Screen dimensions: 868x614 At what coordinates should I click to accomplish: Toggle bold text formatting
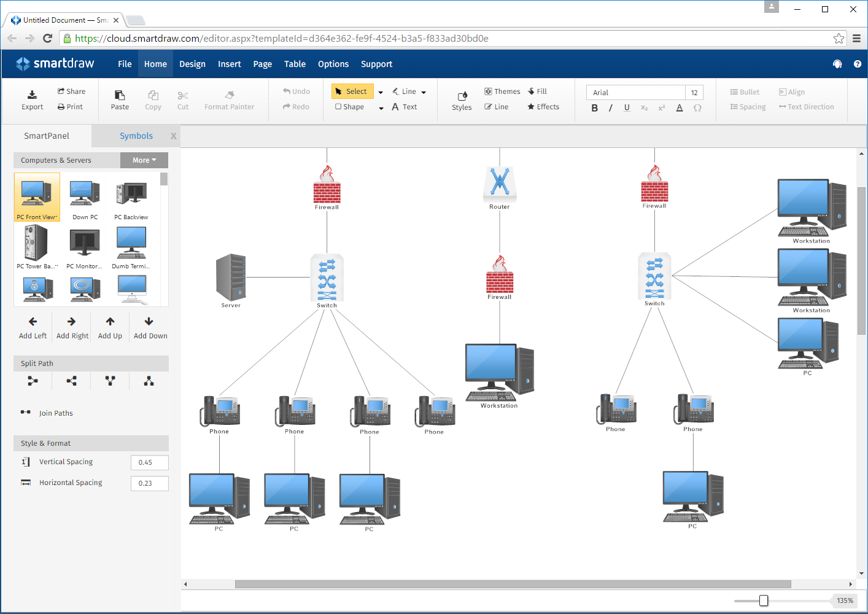point(594,107)
